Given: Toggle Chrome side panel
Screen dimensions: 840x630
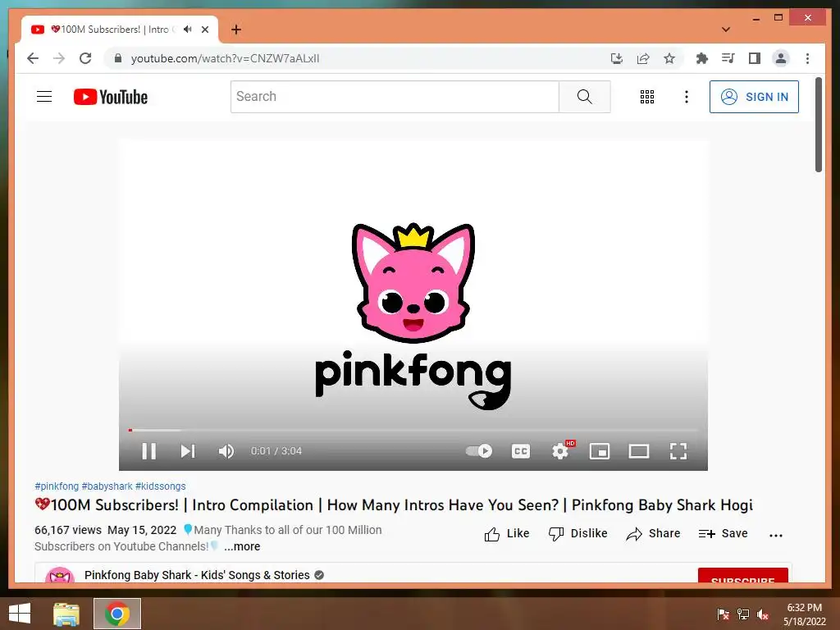Looking at the screenshot, I should (x=755, y=58).
